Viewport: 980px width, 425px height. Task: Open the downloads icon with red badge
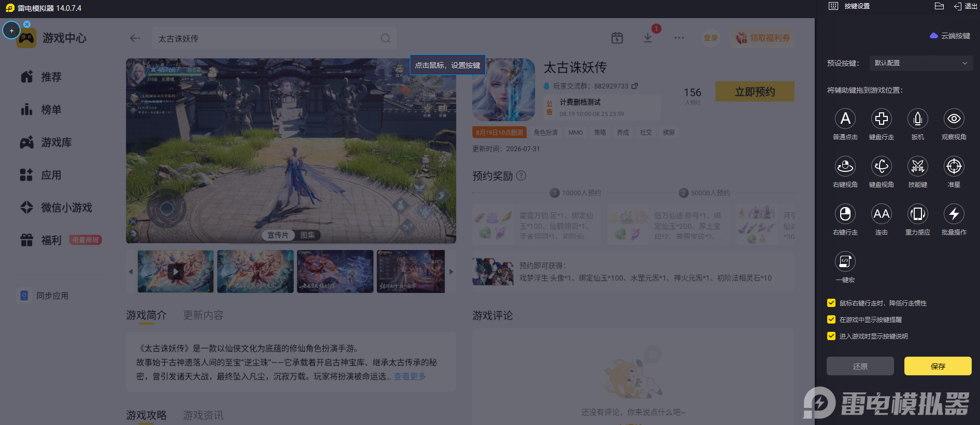647,38
